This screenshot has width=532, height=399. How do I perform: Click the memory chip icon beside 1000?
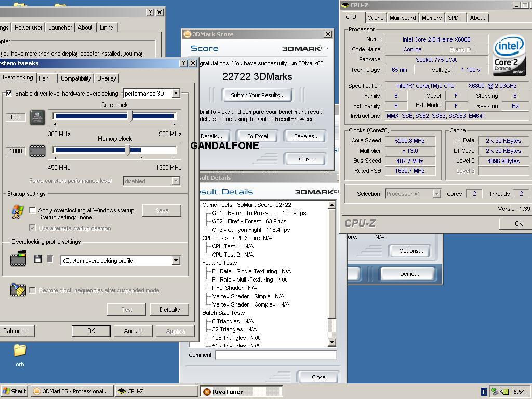(x=37, y=151)
